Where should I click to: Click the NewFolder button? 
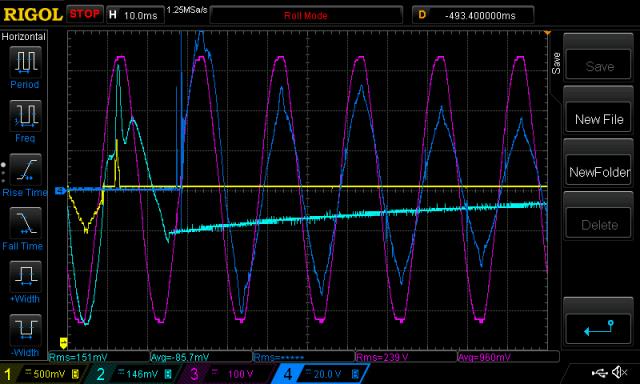point(598,172)
